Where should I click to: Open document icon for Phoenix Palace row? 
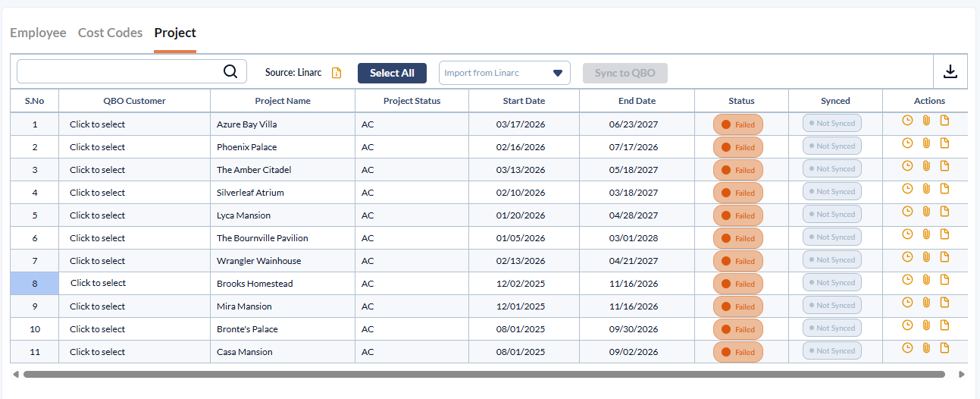[944, 143]
